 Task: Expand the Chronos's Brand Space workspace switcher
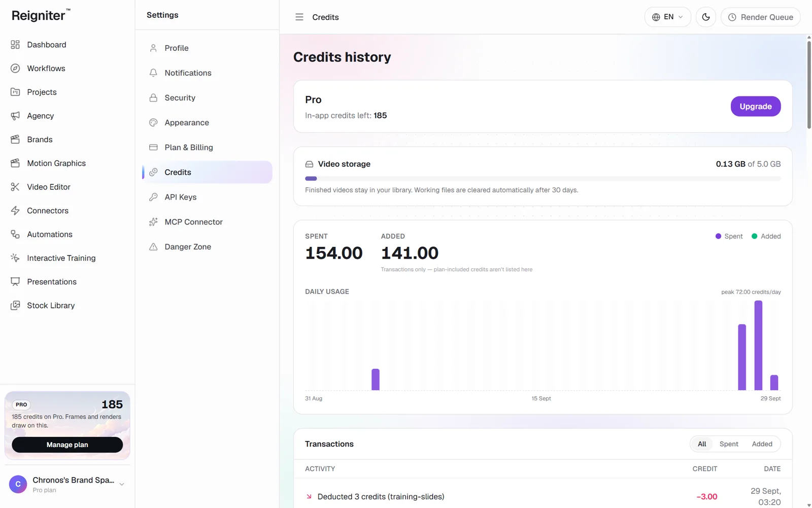pos(67,485)
